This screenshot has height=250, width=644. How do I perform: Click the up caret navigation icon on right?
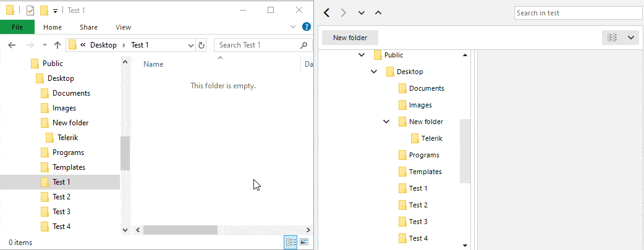[378, 13]
